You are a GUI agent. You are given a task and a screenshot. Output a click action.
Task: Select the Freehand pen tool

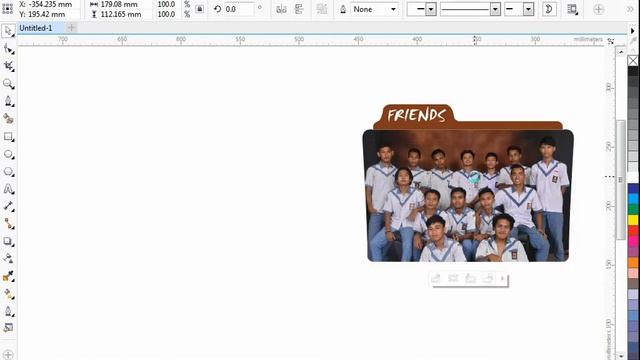8,101
